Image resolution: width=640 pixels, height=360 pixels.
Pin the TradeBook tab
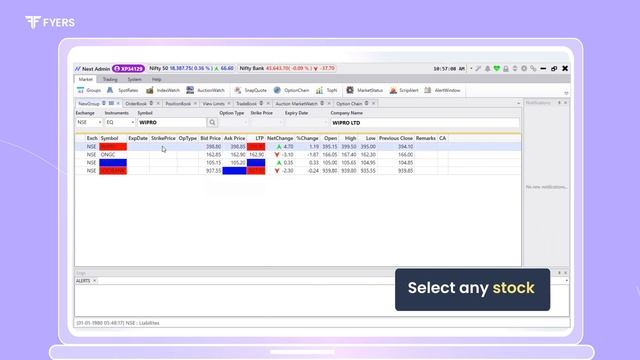pos(261,104)
